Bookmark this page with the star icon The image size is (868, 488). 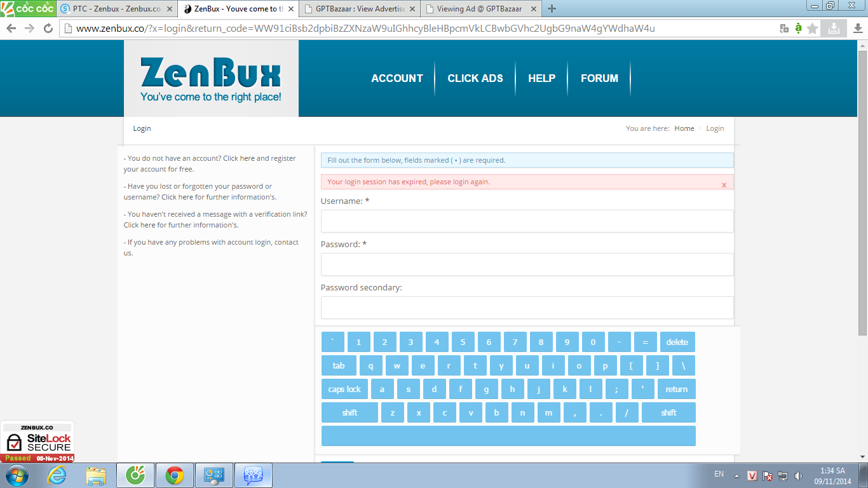(813, 29)
